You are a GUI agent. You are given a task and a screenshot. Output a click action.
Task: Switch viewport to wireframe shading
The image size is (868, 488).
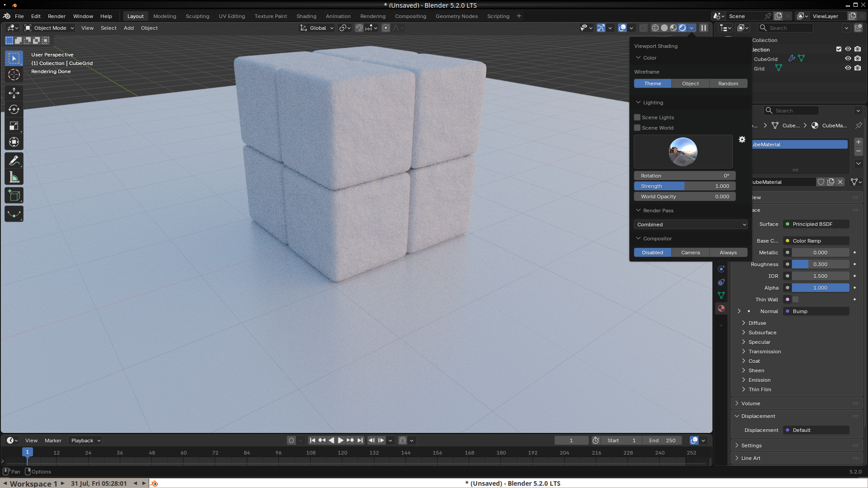pyautogui.click(x=655, y=28)
